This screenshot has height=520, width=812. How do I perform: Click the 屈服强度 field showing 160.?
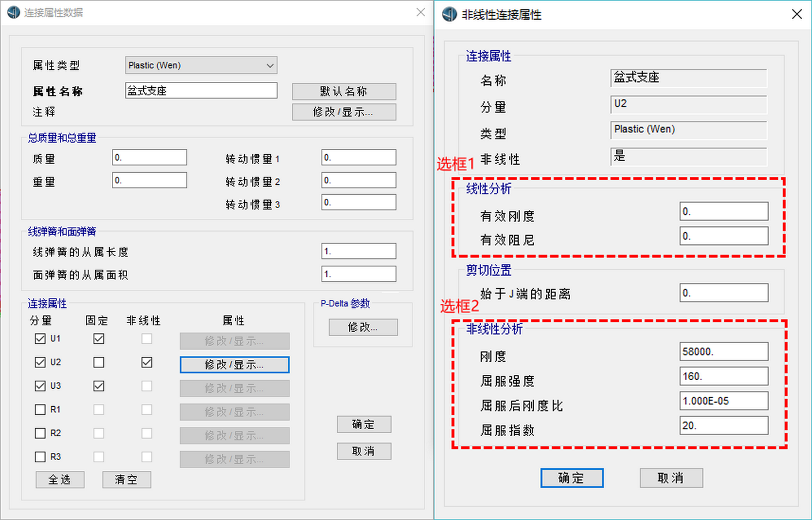tap(724, 376)
